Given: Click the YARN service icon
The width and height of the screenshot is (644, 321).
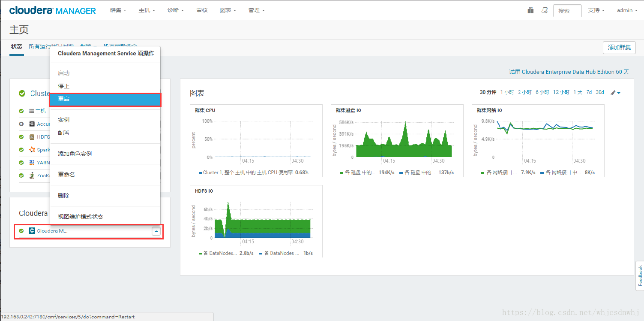Looking at the screenshot, I should click(32, 163).
